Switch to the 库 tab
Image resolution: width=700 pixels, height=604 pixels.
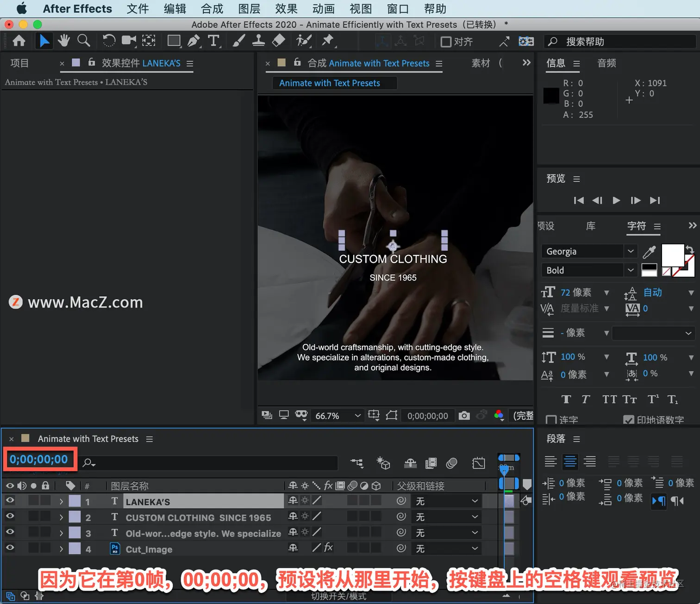[591, 226]
